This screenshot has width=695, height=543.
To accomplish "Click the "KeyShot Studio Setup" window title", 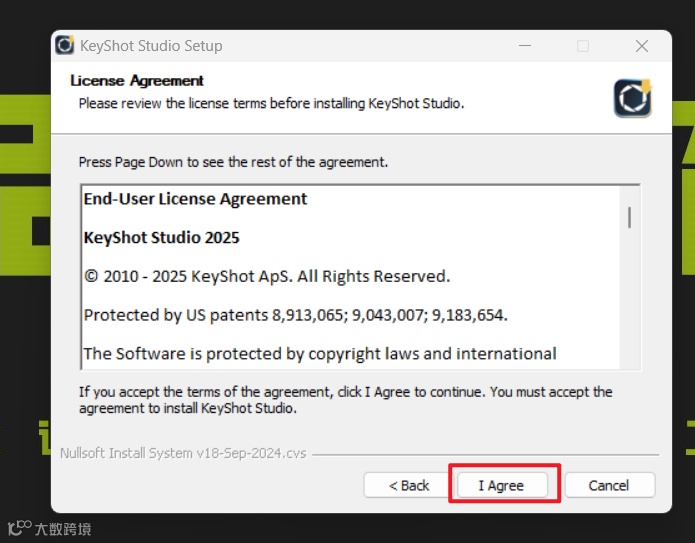I will pyautogui.click(x=151, y=46).
